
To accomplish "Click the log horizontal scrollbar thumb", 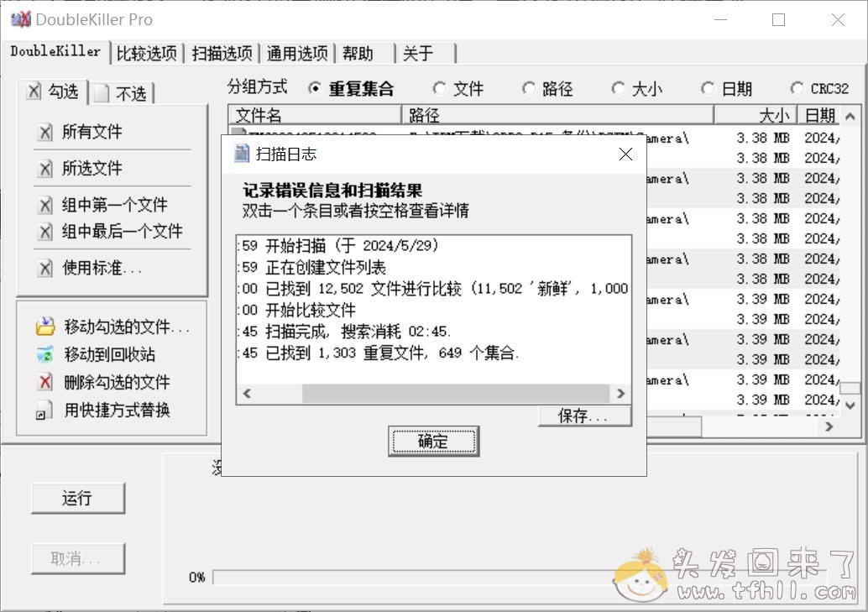I will point(456,394).
